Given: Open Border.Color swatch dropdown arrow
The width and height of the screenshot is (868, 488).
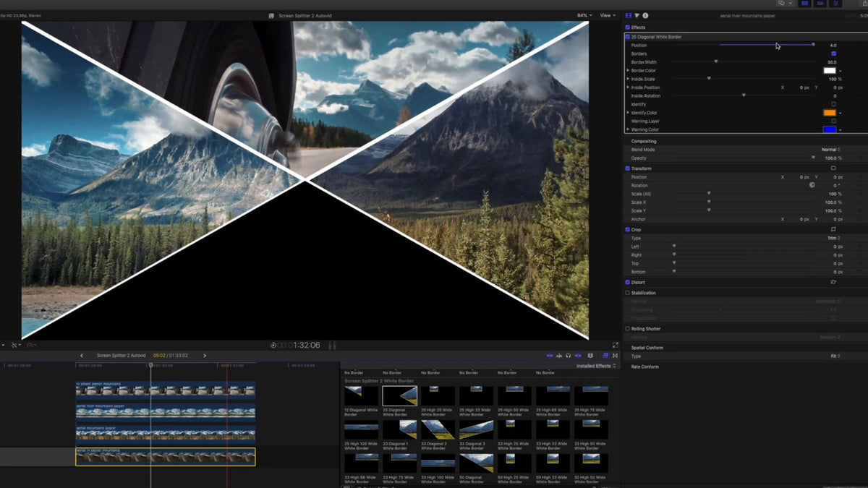Looking at the screenshot, I should click(840, 71).
